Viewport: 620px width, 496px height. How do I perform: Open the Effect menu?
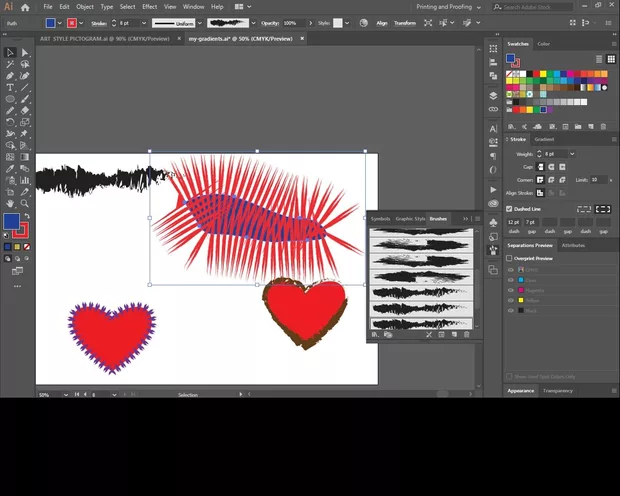click(149, 7)
